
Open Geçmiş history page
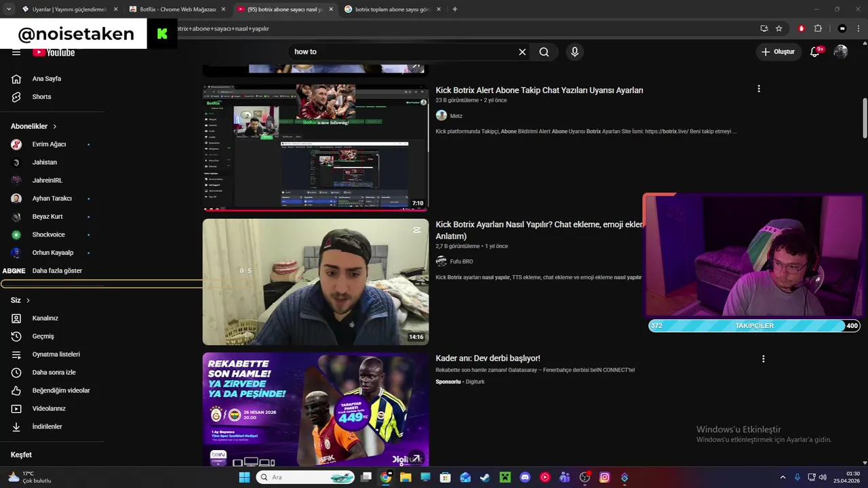point(43,336)
